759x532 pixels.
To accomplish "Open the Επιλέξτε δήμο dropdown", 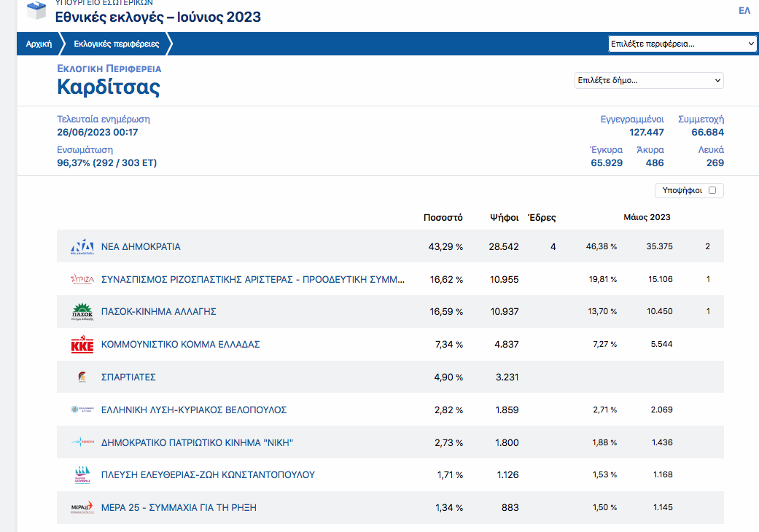I will click(x=649, y=80).
